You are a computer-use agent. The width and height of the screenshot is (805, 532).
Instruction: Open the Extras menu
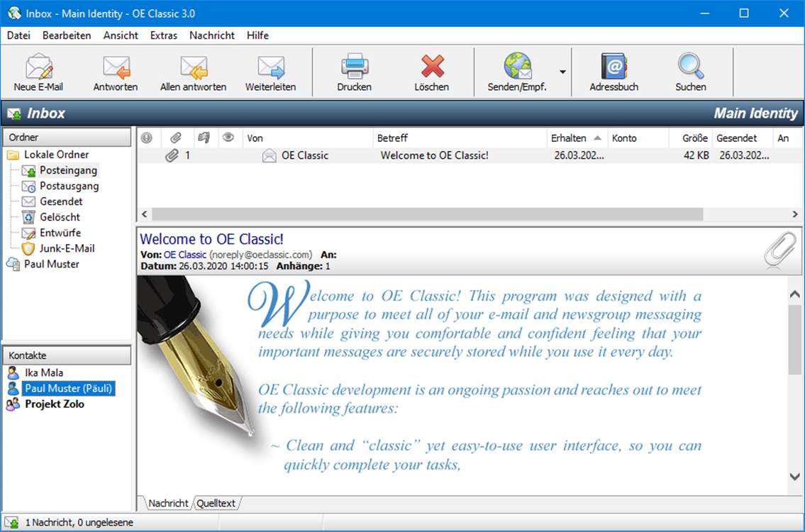164,35
